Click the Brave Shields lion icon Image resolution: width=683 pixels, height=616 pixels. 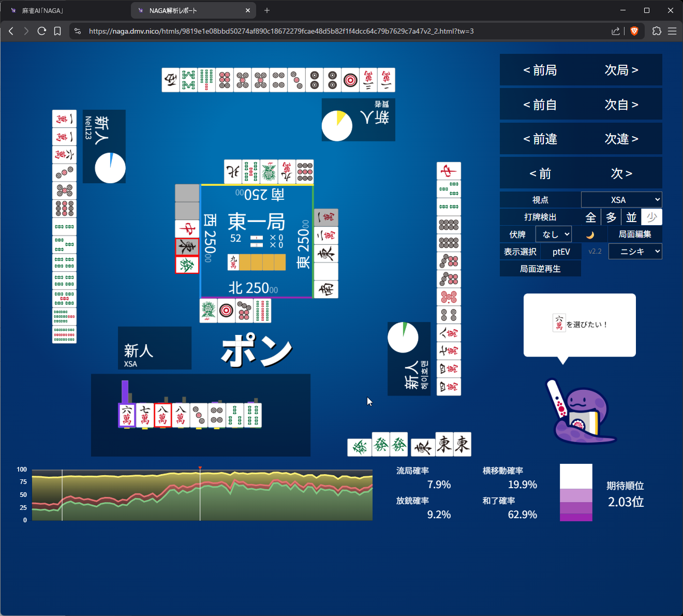click(634, 31)
